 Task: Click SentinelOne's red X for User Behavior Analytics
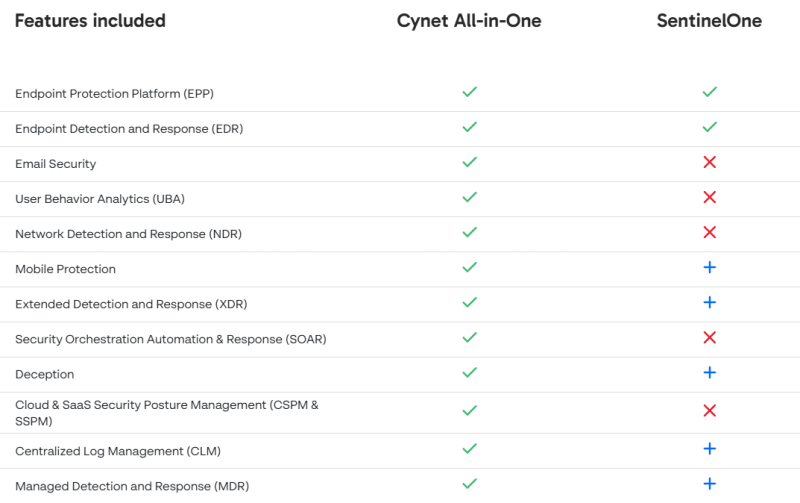(x=709, y=197)
